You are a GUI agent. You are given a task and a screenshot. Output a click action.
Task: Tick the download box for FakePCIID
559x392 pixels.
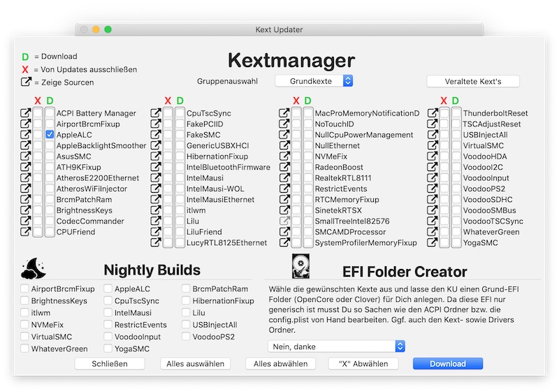[180, 124]
